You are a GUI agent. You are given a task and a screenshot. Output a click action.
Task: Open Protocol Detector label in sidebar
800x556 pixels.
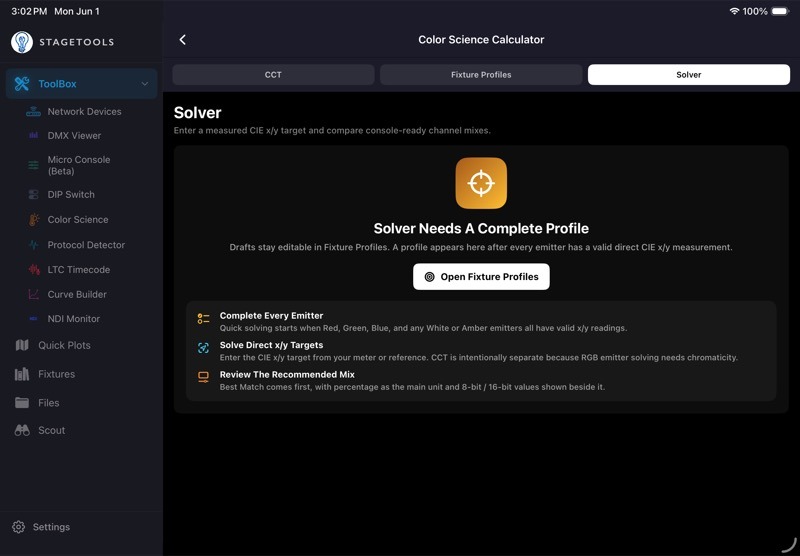tap(86, 245)
